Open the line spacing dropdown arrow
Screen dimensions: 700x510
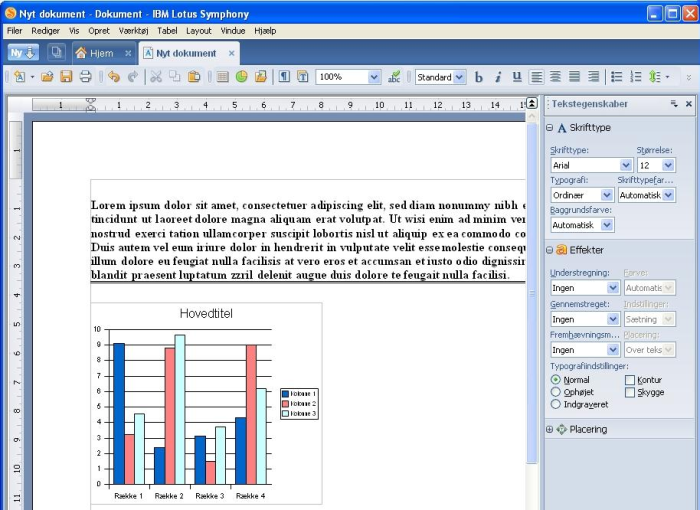[x=667, y=77]
